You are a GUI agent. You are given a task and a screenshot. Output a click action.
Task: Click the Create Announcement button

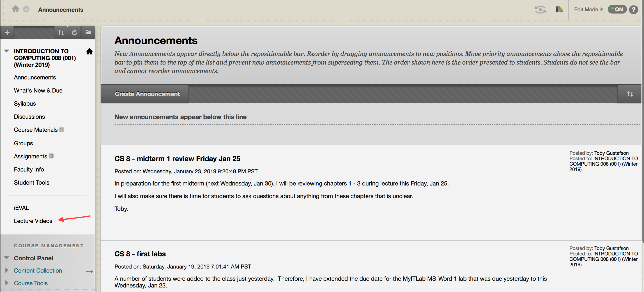pyautogui.click(x=147, y=94)
